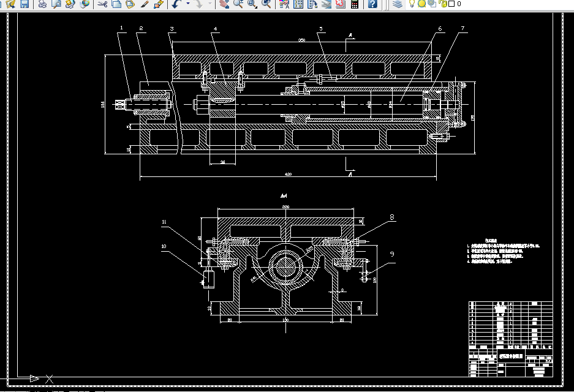Screen dimensions: 574x392
Task: Toggle layer 0 on/off light bulb
Action: pyautogui.click(x=412, y=4)
